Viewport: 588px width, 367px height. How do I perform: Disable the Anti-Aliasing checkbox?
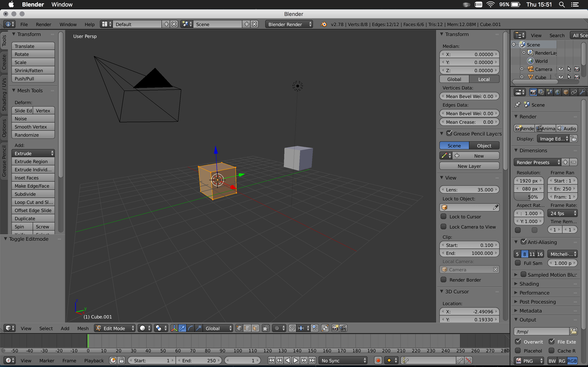click(524, 242)
